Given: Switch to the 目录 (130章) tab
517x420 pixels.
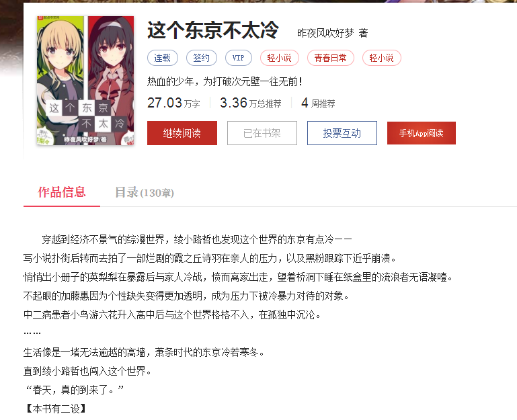Looking at the screenshot, I should pyautogui.click(x=145, y=192).
